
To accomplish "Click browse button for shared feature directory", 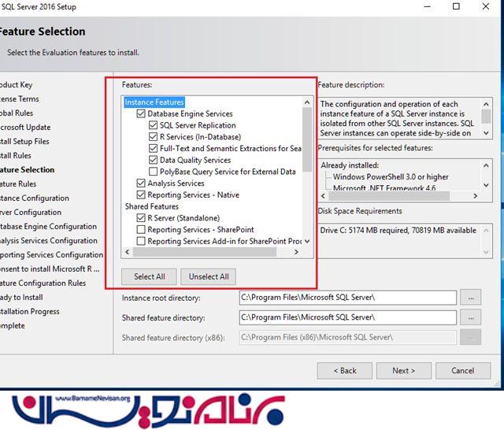I will (x=471, y=317).
